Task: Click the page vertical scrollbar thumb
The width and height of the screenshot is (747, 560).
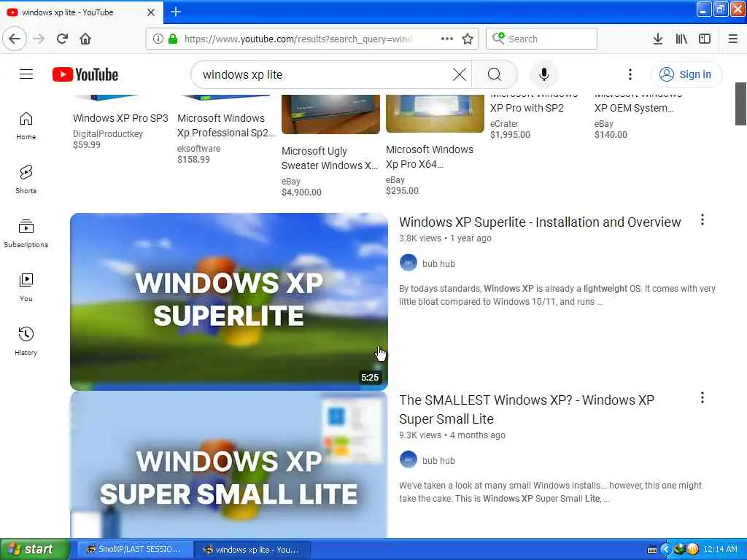Action: click(740, 104)
